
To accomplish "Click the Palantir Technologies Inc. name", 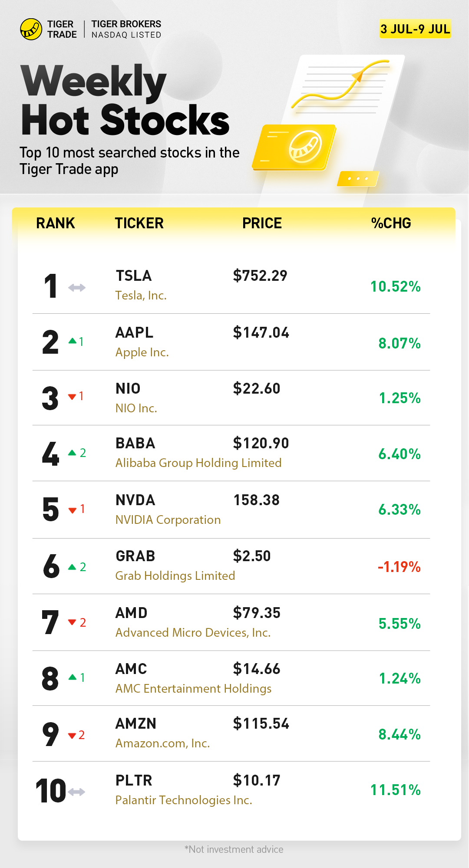I will point(184,800).
